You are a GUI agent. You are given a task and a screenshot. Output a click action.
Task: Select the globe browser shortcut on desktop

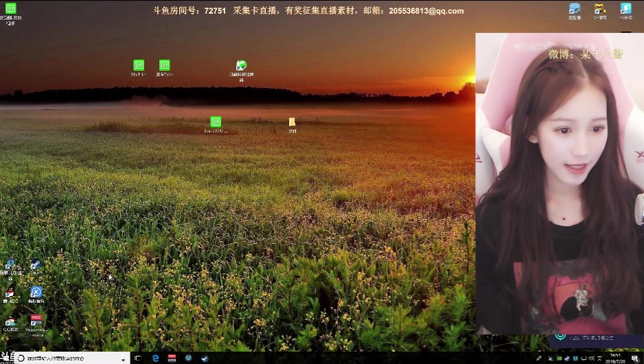[242, 71]
